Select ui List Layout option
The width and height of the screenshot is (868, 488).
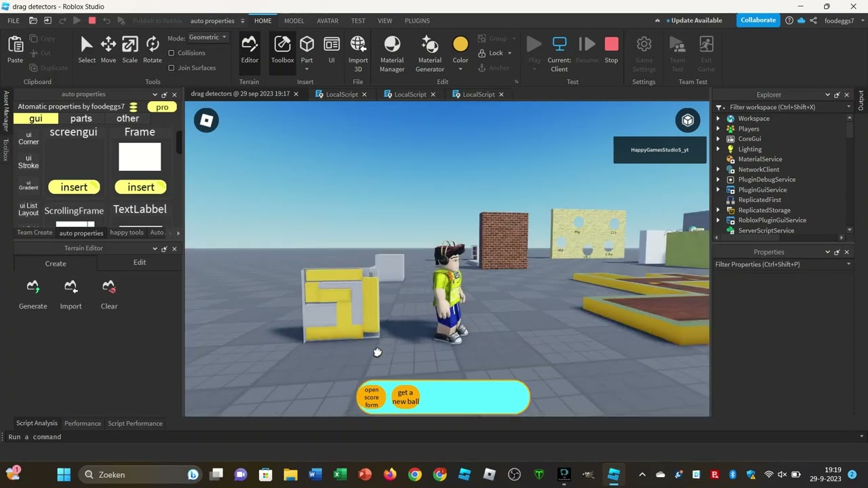(28, 209)
